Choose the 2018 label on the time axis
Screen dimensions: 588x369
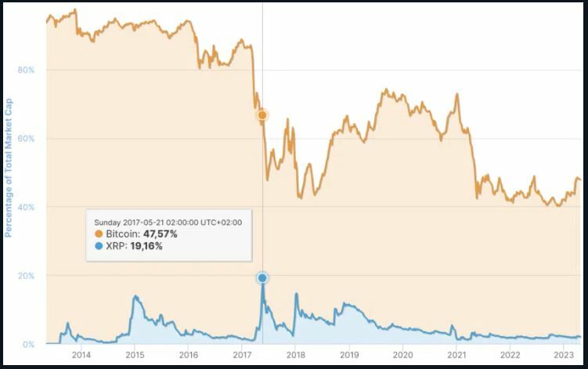(295, 355)
